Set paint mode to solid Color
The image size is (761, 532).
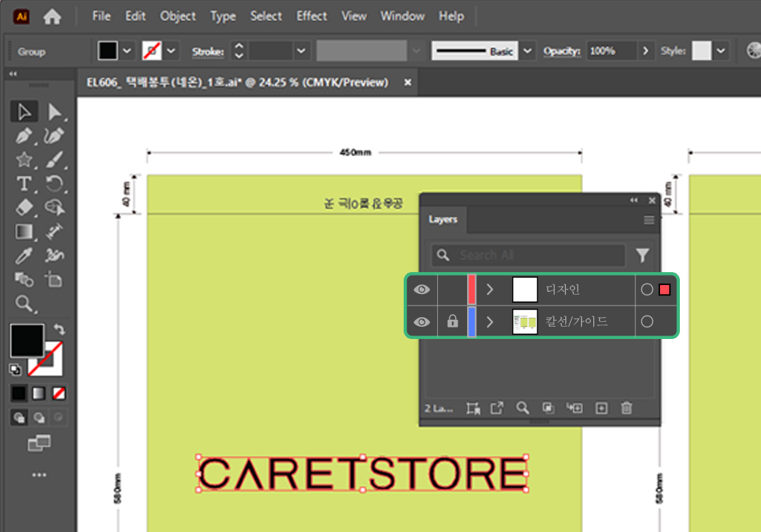[19, 393]
